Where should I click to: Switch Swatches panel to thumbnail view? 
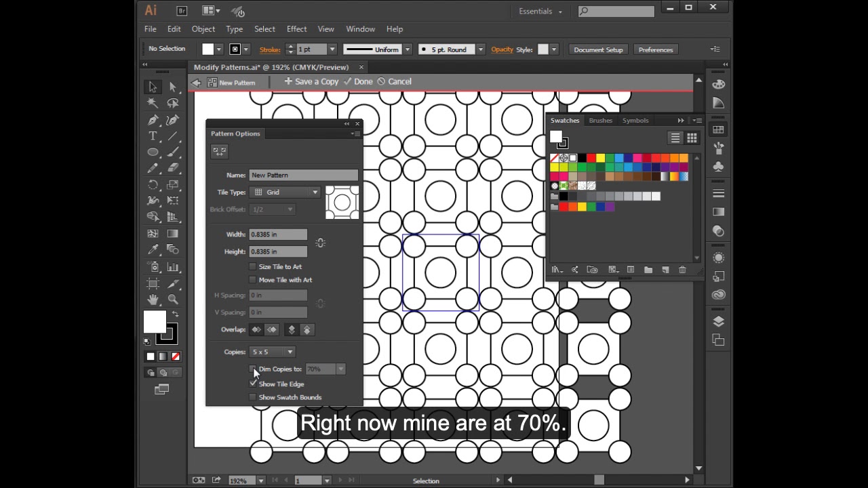pyautogui.click(x=692, y=138)
